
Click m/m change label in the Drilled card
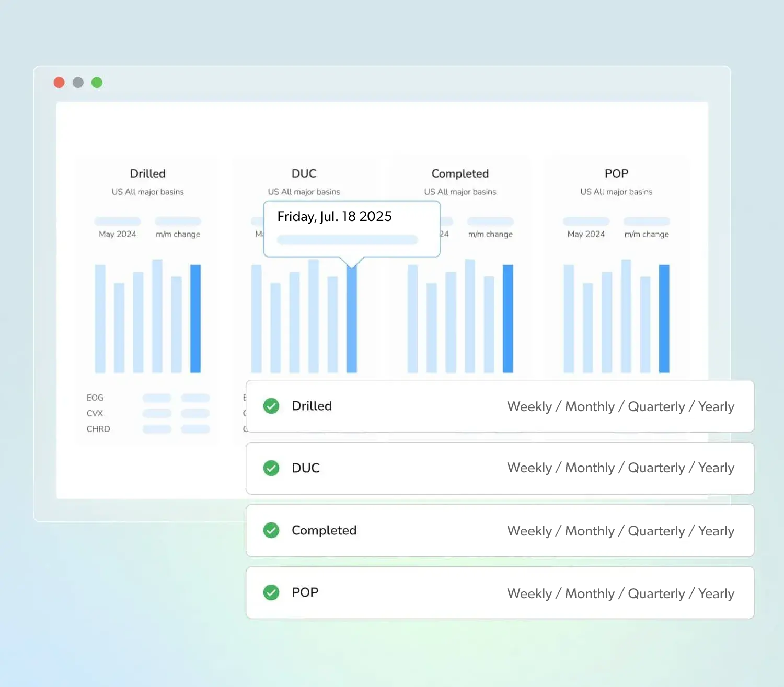pyautogui.click(x=178, y=234)
